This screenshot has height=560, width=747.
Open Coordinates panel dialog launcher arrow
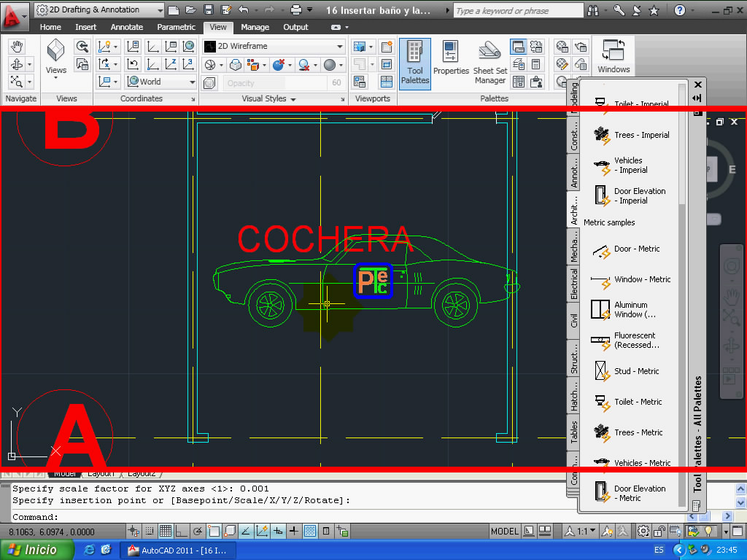pos(193,99)
